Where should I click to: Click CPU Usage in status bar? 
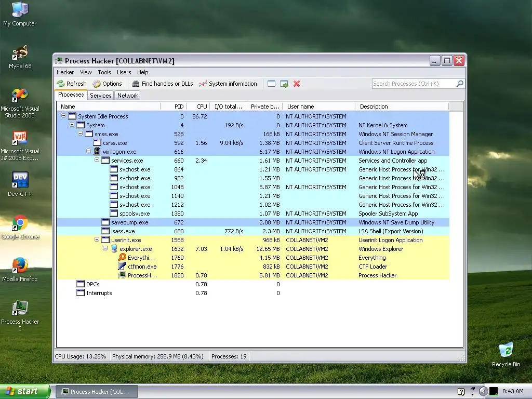tap(81, 356)
